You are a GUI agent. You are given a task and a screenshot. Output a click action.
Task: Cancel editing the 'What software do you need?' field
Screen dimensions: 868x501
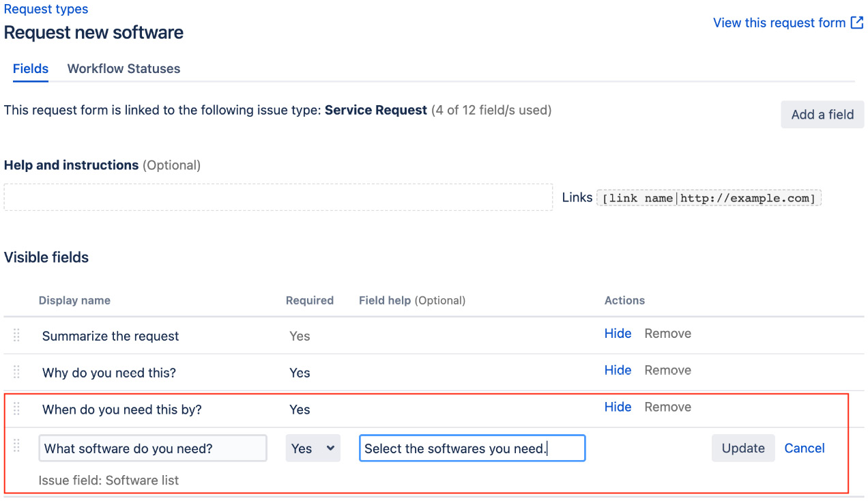[804, 448]
